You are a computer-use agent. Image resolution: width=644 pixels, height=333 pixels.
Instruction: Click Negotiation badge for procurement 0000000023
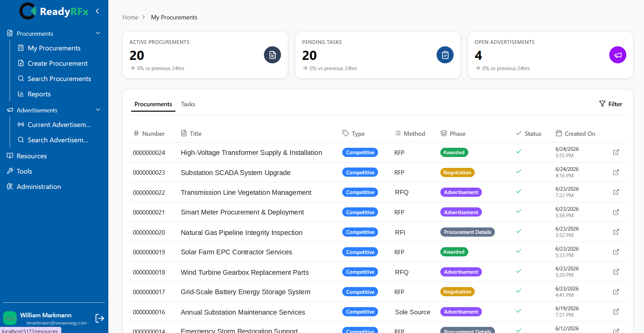pyautogui.click(x=457, y=173)
